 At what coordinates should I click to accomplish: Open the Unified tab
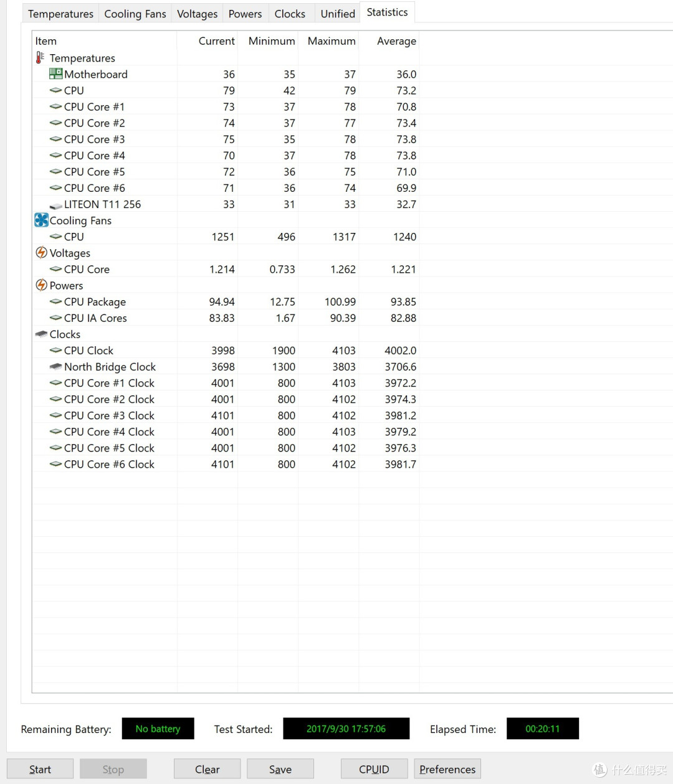tap(338, 14)
